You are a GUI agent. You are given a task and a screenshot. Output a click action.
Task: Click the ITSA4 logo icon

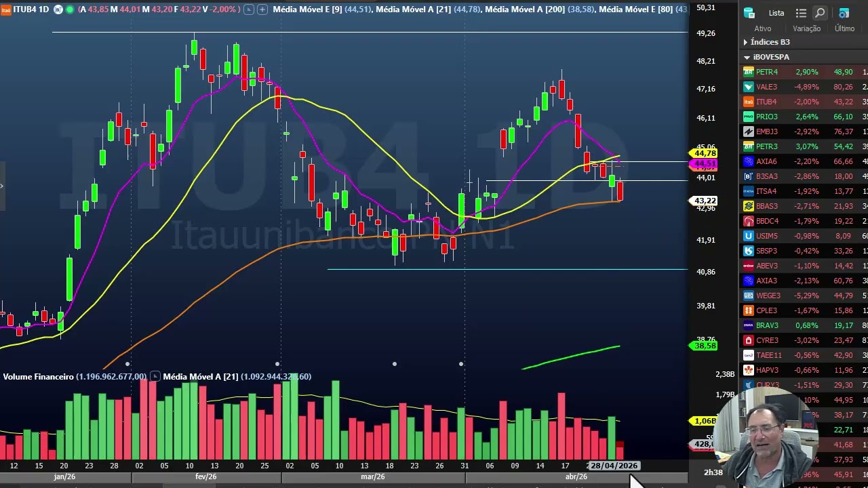(749, 191)
